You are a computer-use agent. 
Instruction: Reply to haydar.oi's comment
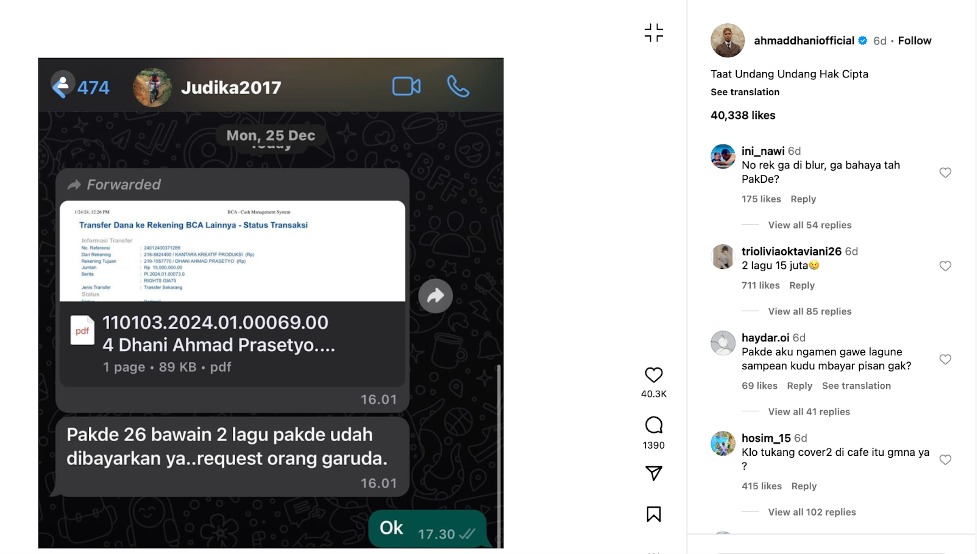799,386
